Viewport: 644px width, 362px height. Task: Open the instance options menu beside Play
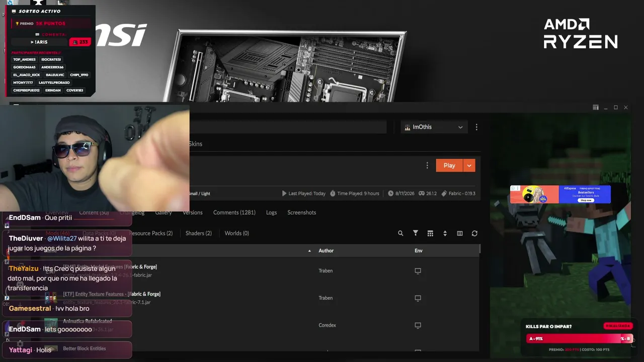point(427,165)
